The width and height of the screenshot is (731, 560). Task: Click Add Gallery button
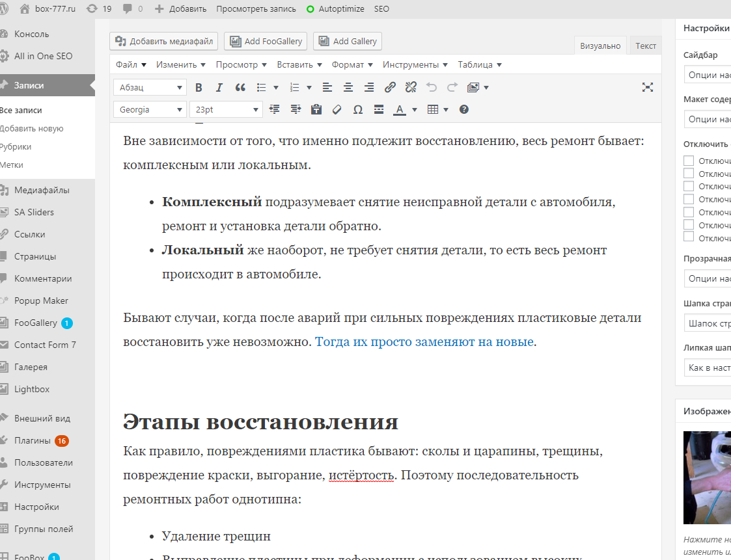348,41
